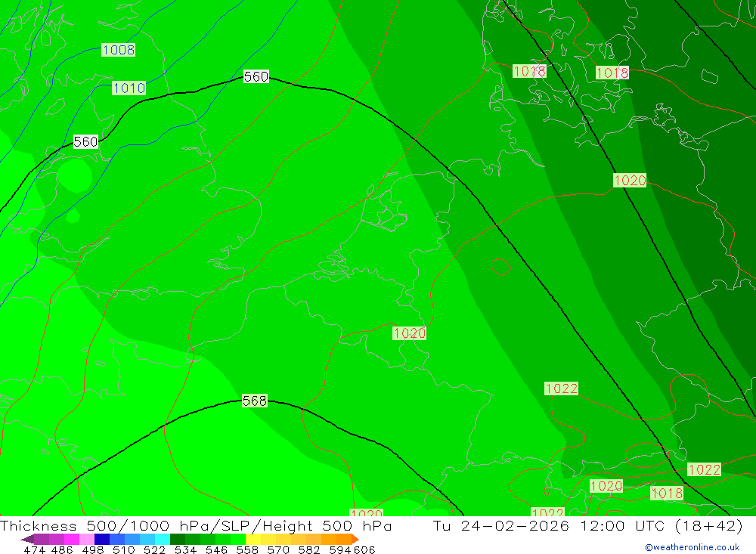Viewport: 756px width, 554px height.
Task: Click the legend value 498
Action: 92,549
